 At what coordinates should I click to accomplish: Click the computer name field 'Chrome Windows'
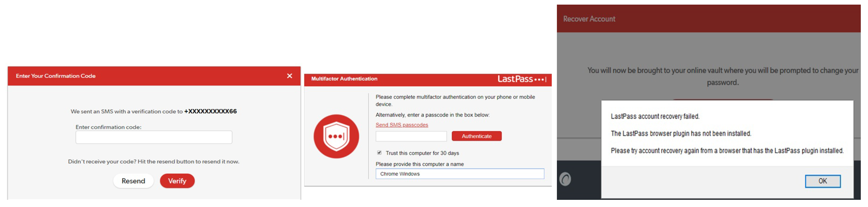(x=460, y=174)
